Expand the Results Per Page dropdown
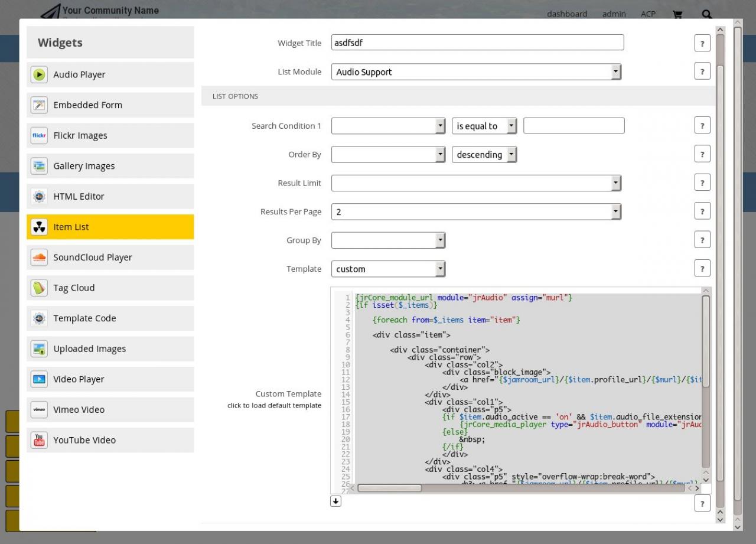 (x=476, y=211)
